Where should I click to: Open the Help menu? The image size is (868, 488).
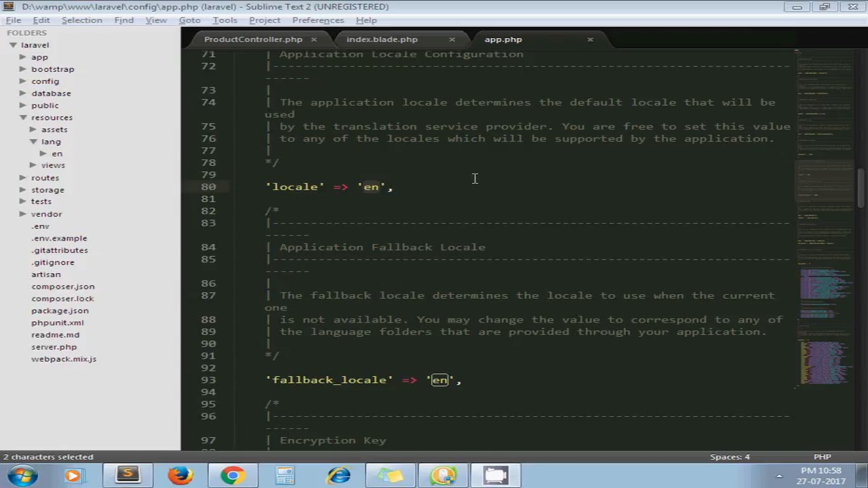pos(366,20)
